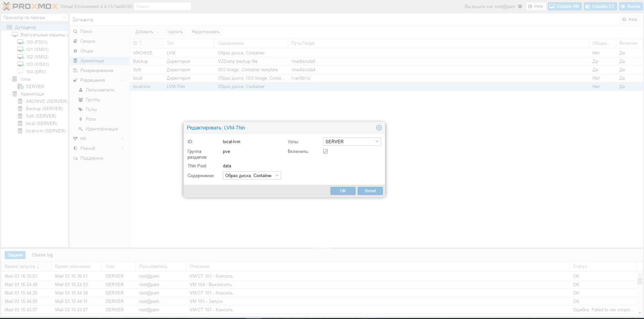Collapse the Разрешения submenu
The height and width of the screenshot is (319, 644).
pyautogui.click(x=123, y=80)
